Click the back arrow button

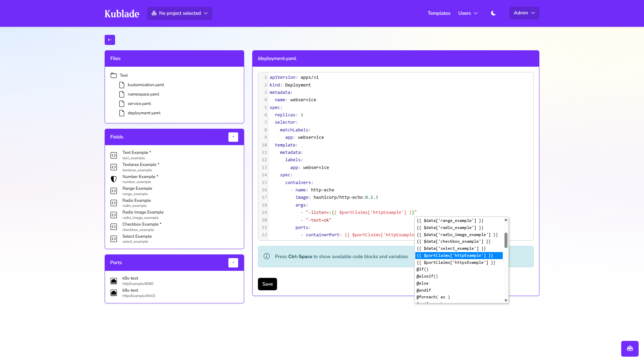pos(110,40)
